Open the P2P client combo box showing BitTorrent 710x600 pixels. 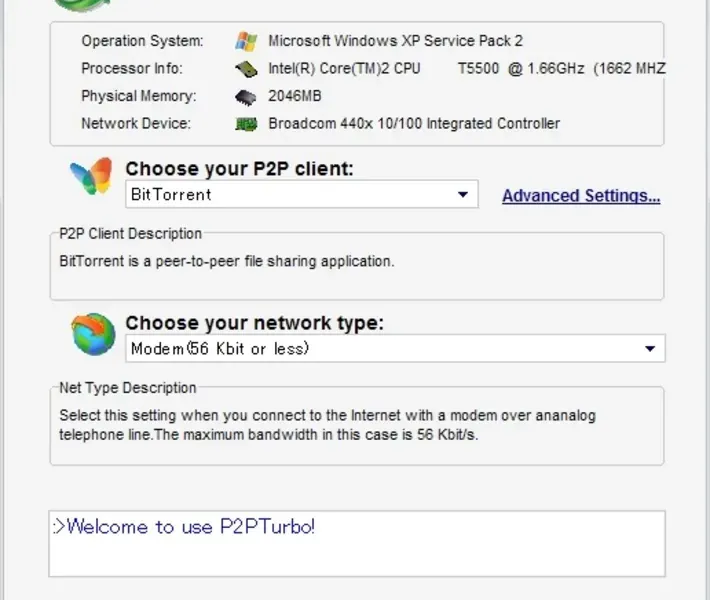(x=290, y=195)
